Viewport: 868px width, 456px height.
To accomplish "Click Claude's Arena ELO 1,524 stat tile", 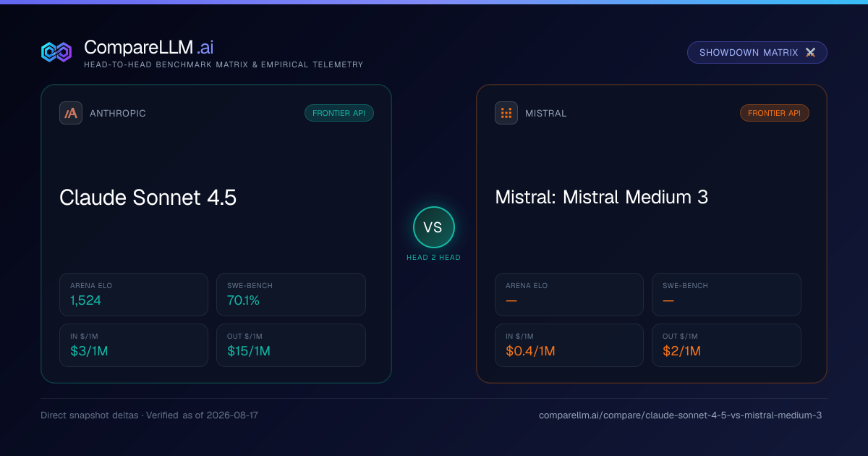I will [x=134, y=295].
